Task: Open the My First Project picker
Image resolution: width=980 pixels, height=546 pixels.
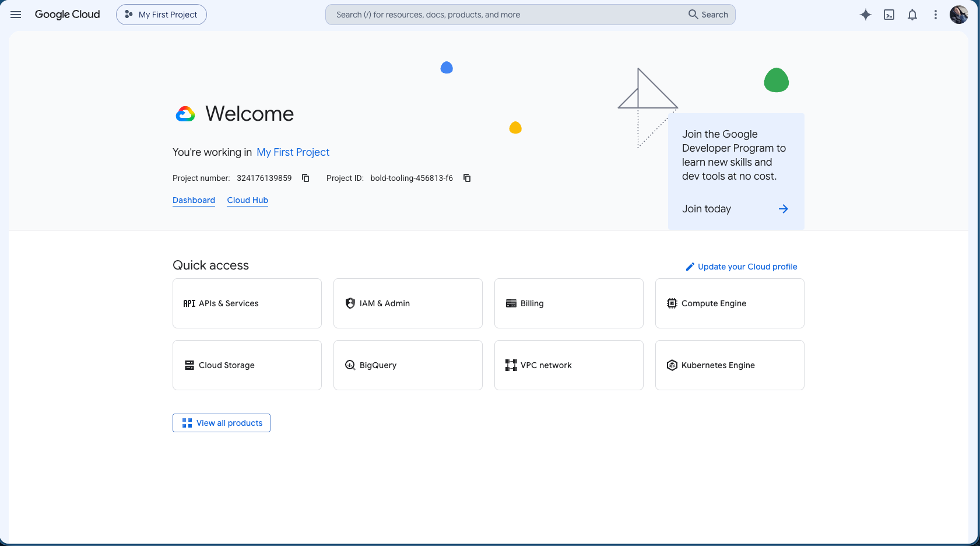Action: coord(161,15)
